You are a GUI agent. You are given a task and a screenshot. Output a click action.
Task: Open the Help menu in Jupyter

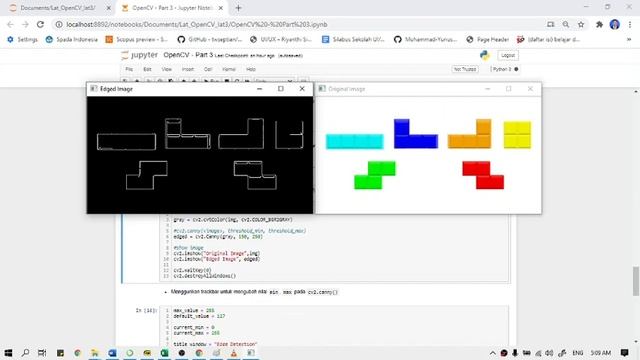(251, 69)
